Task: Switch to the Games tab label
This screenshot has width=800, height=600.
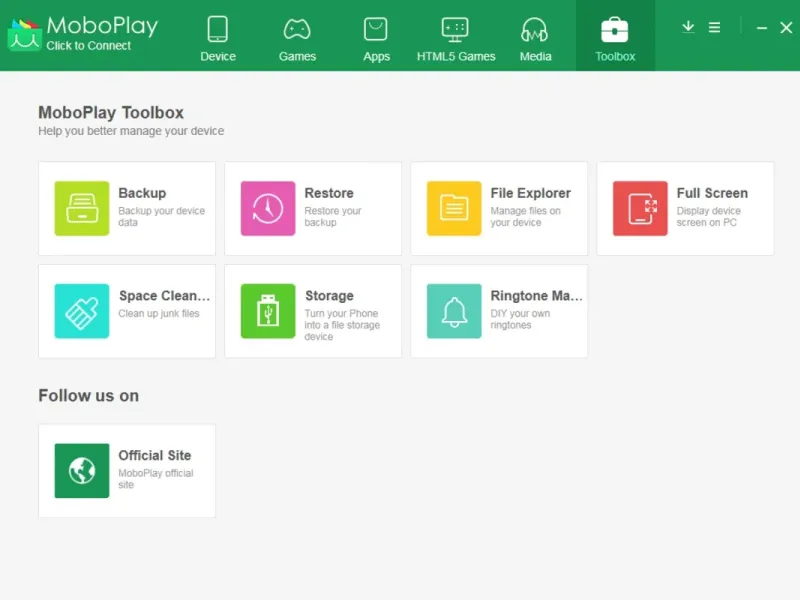Action: coord(297,56)
